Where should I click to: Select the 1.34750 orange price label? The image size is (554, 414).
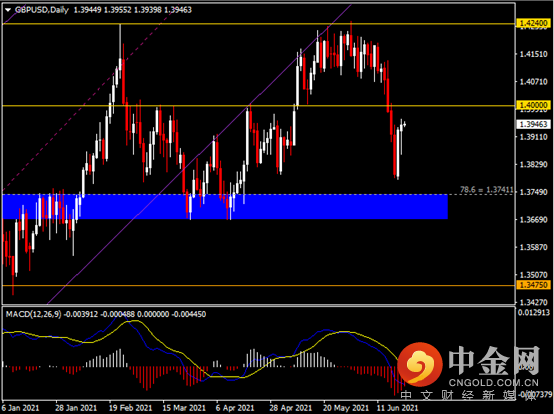coord(534,285)
